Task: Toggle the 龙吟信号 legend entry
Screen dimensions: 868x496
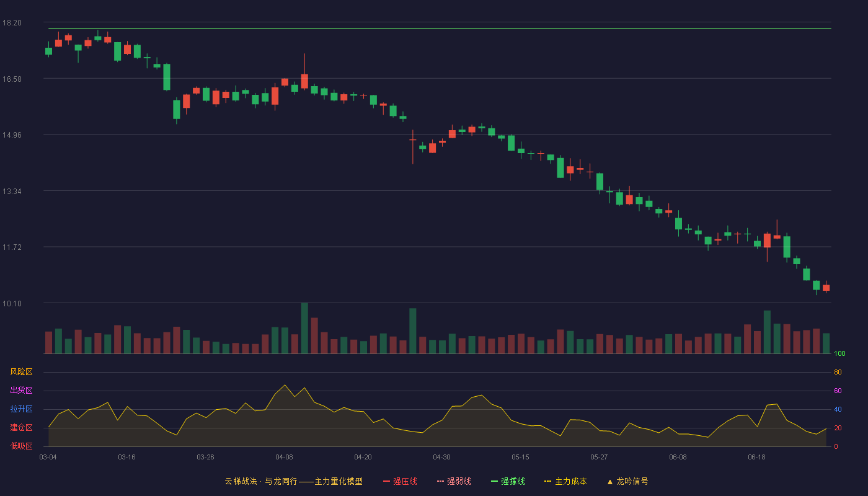Action: tap(627, 481)
